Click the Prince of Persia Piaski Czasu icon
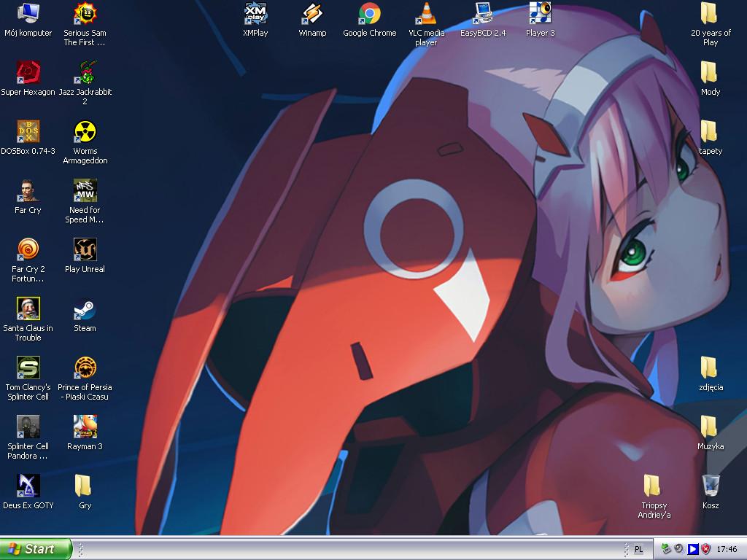 point(85,367)
